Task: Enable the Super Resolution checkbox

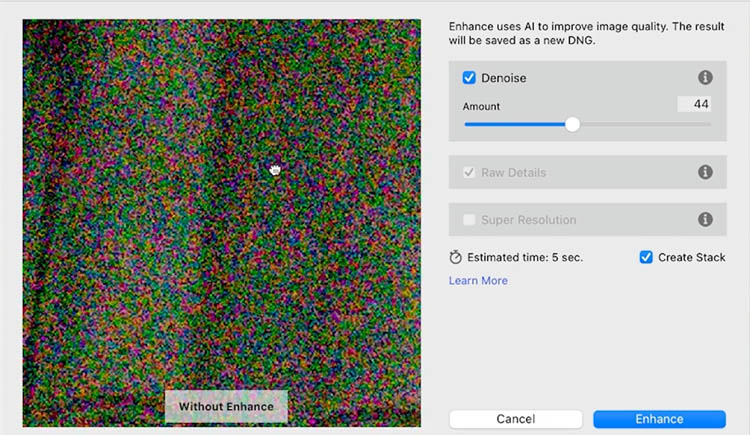Action: tap(469, 220)
